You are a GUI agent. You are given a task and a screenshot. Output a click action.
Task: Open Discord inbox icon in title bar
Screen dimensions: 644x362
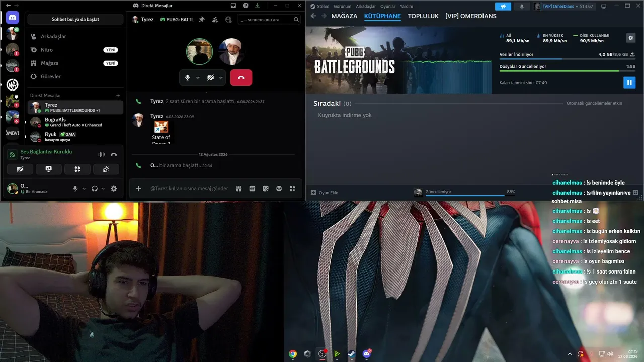coord(233,6)
